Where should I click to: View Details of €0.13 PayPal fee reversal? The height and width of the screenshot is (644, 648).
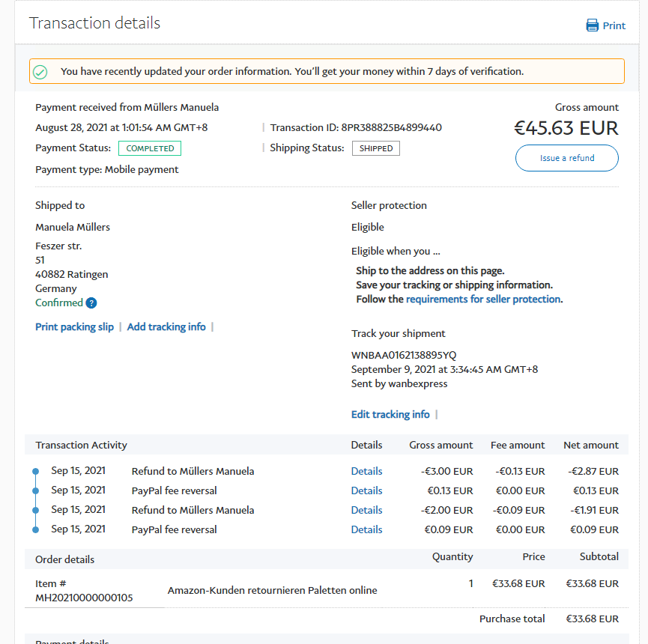click(x=366, y=490)
